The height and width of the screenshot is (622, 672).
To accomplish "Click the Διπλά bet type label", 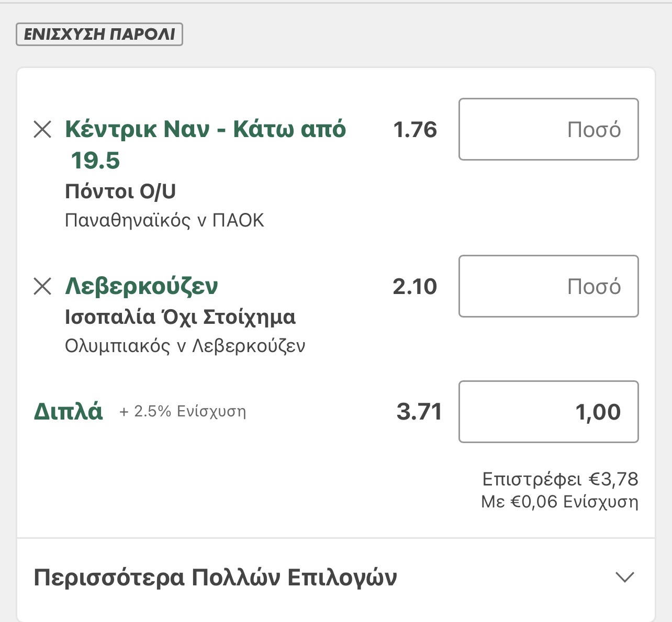I will point(68,412).
